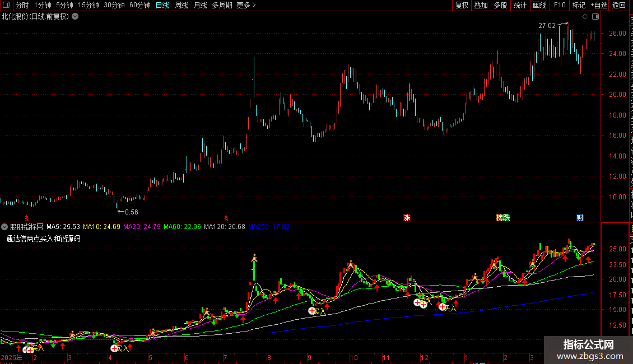Screen dimensions: 633x364
Task: Click the 买入 buy signal in April
Action: (x=123, y=348)
